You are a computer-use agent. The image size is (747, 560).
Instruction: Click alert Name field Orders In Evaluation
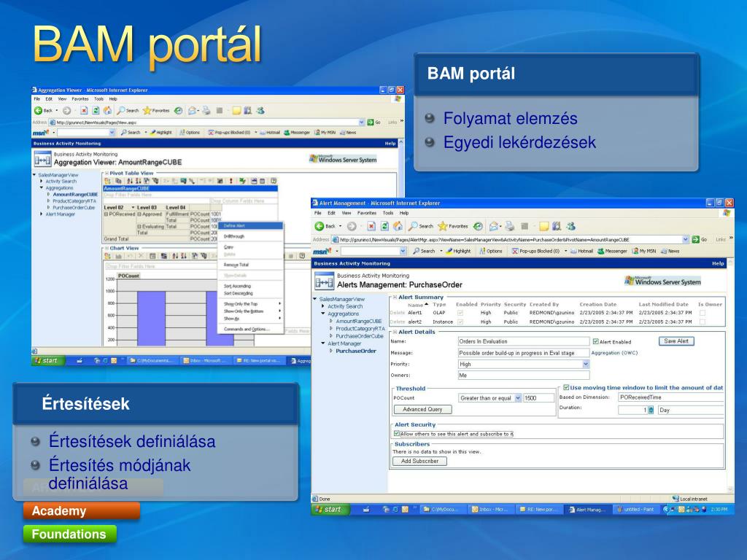pyautogui.click(x=524, y=341)
